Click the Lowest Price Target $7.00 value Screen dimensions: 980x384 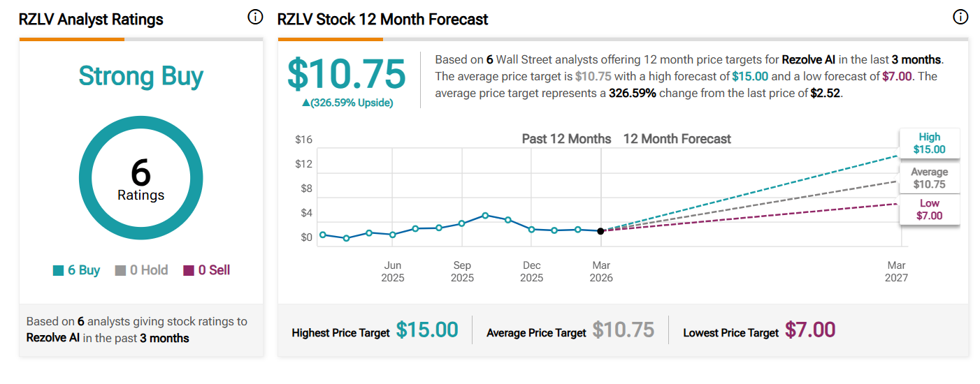809,330
